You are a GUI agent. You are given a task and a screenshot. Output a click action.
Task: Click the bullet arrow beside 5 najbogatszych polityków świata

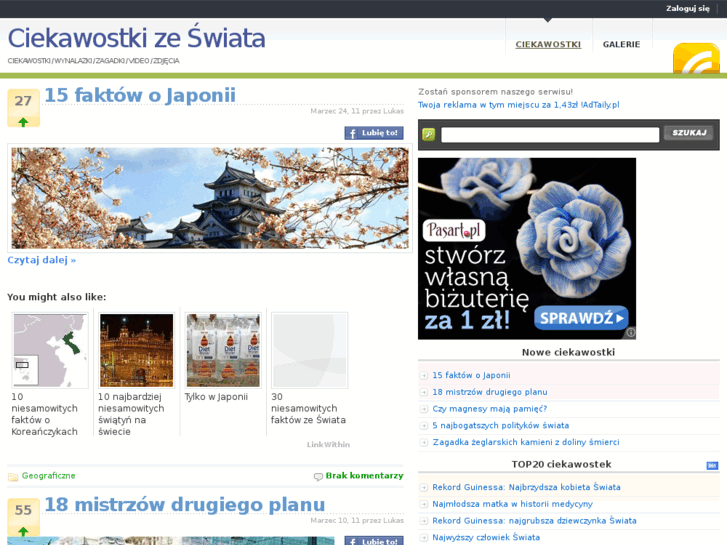(x=423, y=426)
